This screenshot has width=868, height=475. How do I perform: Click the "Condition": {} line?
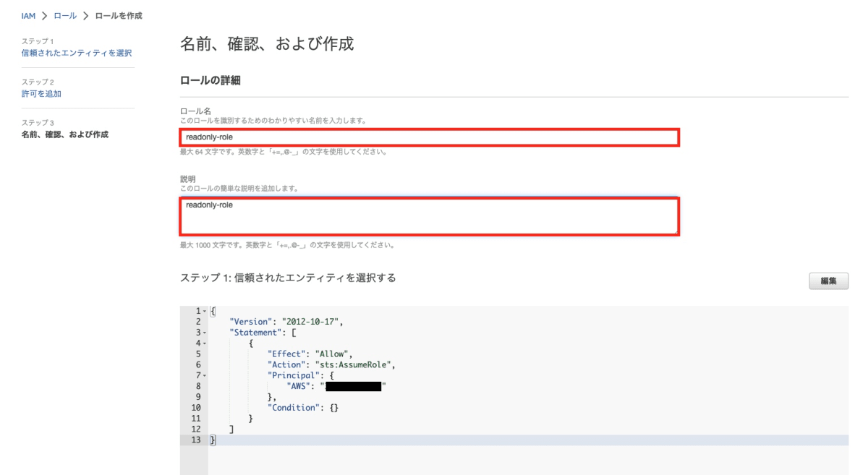[303, 408]
